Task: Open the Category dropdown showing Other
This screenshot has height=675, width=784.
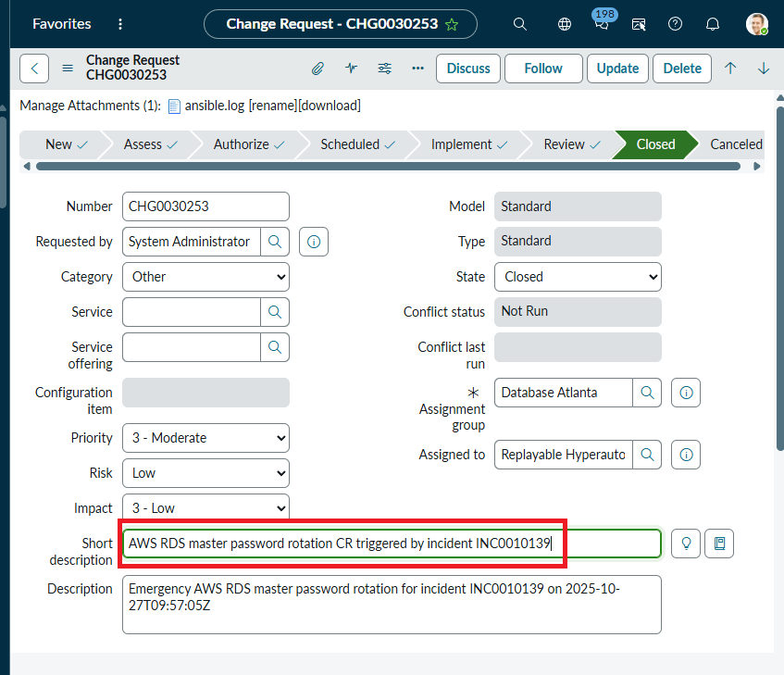Action: pyautogui.click(x=205, y=277)
